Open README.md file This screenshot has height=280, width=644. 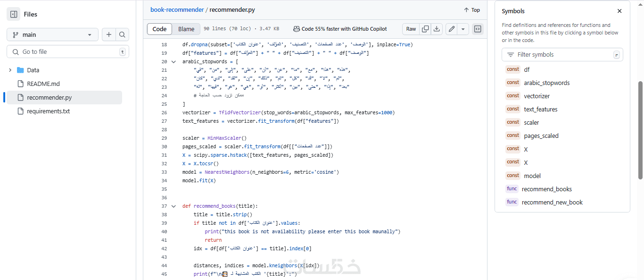point(43,84)
